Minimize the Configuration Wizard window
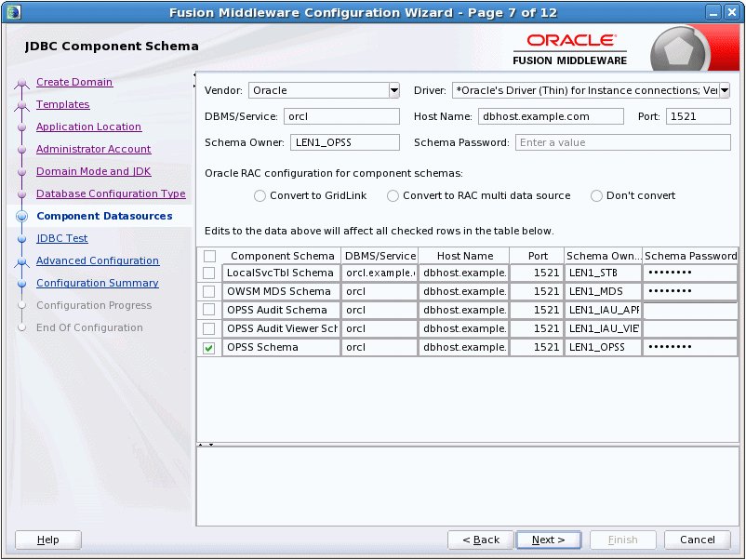This screenshot has width=746, height=560. (713, 12)
